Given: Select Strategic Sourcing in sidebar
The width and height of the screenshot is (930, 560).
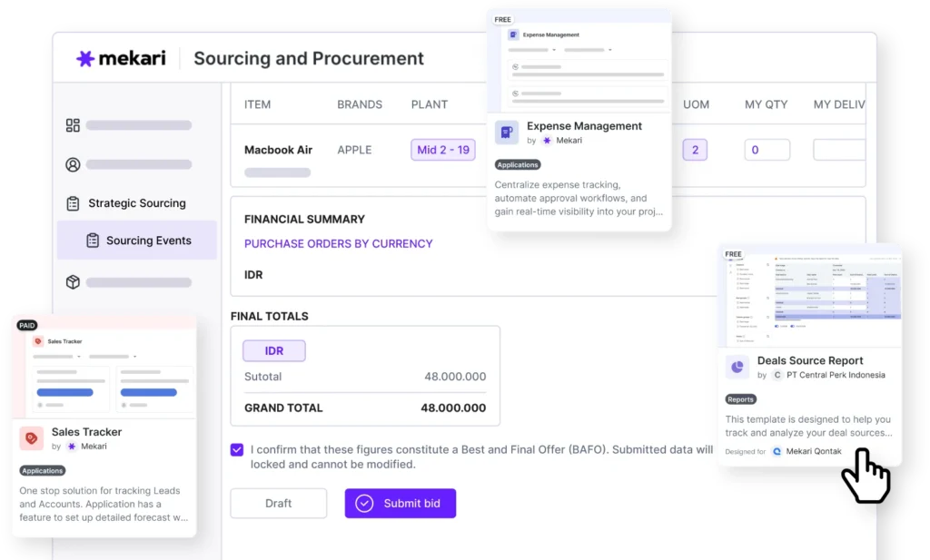Looking at the screenshot, I should click(137, 203).
